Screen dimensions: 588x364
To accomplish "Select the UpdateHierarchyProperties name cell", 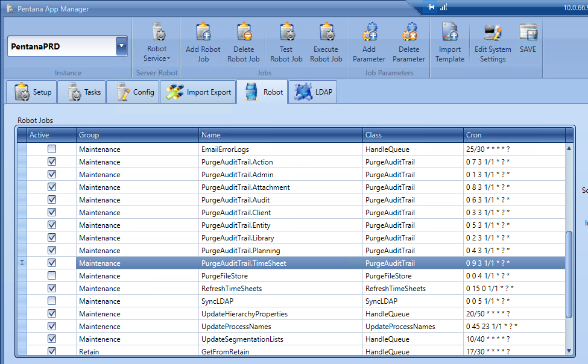I will tap(281, 314).
